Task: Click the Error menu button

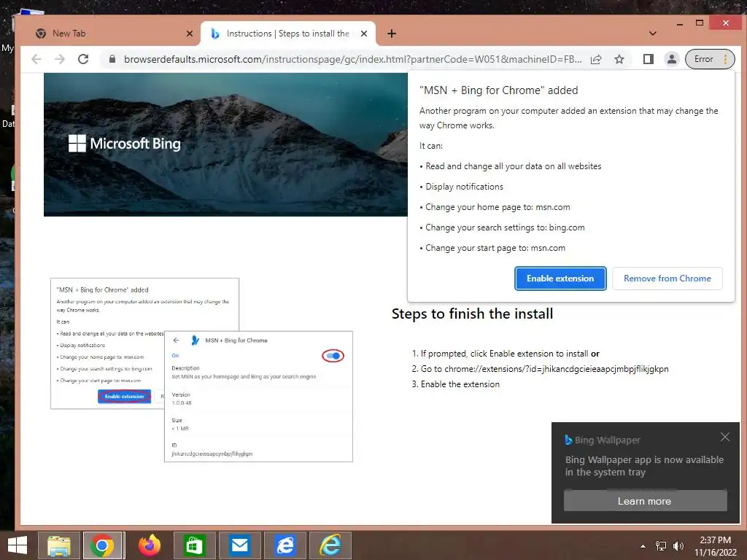Action: coord(710,59)
